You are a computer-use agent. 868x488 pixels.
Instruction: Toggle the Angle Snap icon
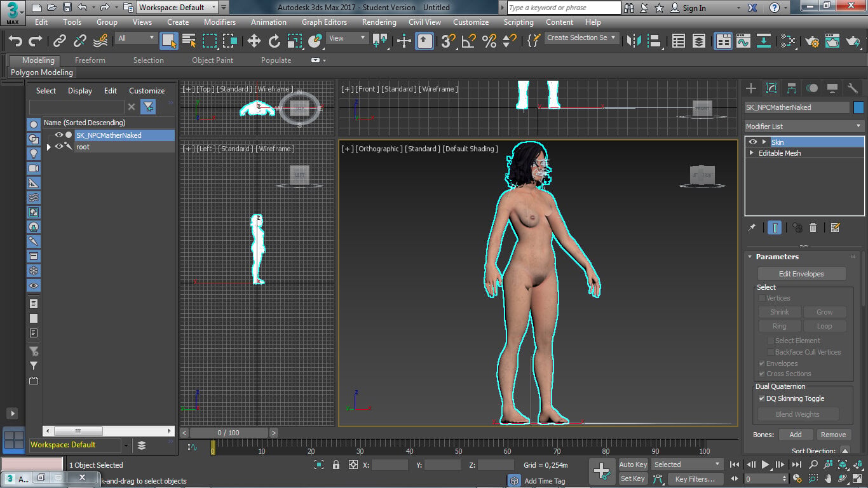468,41
